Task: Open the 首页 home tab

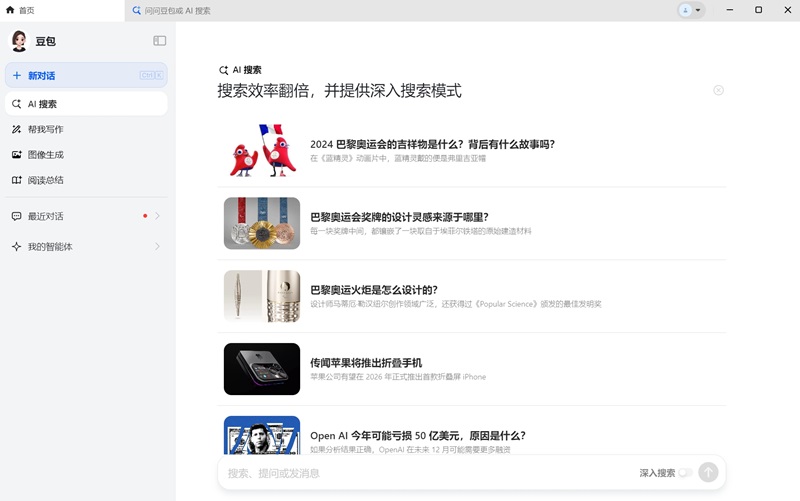Action: 62,10
